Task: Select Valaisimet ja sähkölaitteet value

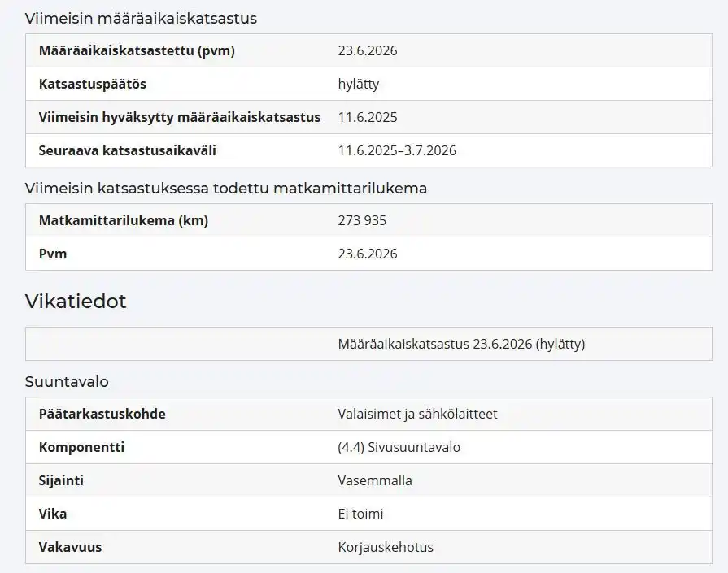Action: pos(417,414)
